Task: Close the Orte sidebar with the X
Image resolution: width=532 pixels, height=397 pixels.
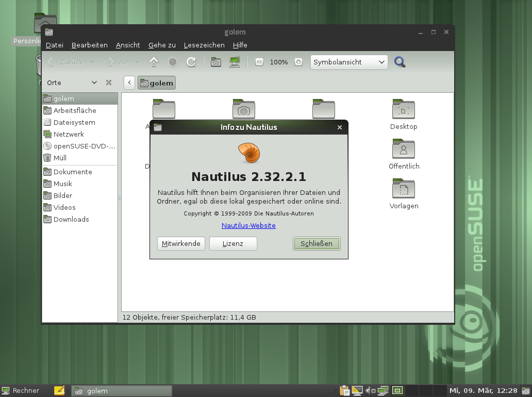Action: click(108, 82)
